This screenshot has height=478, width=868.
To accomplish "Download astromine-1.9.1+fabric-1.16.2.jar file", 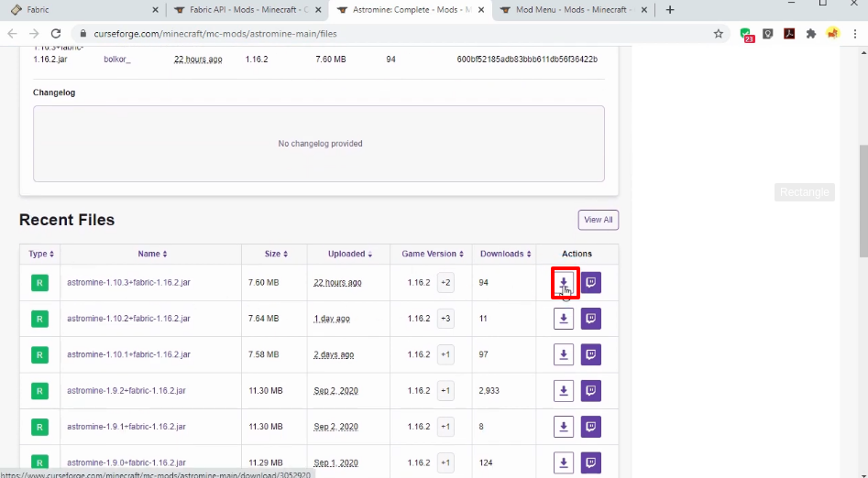I will coord(564,427).
